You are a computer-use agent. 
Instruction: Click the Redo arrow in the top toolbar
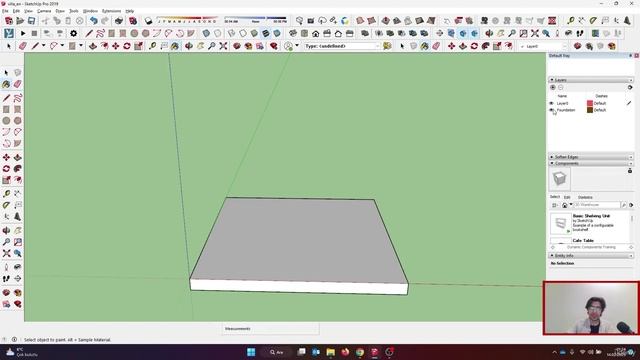(x=105, y=20)
